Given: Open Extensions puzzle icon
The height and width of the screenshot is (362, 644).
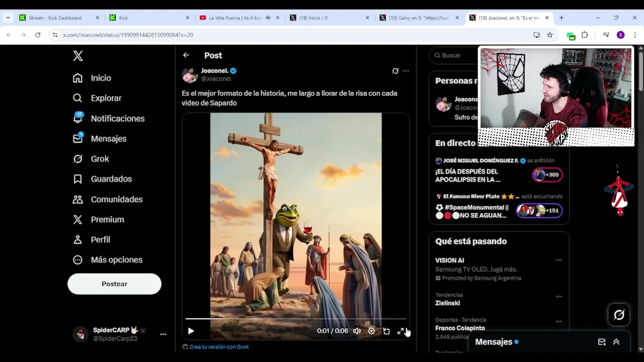Looking at the screenshot, I should 585,35.
